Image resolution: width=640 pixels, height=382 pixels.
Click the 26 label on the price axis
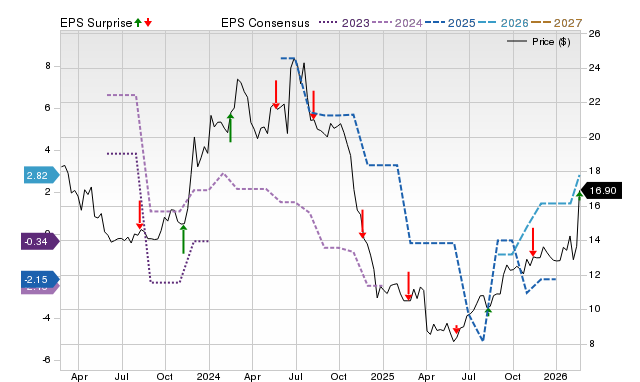[x=595, y=33]
